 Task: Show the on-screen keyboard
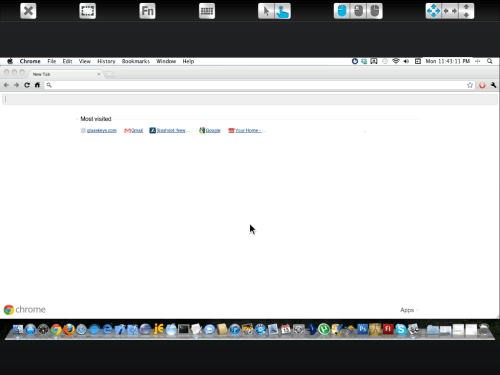tap(207, 11)
